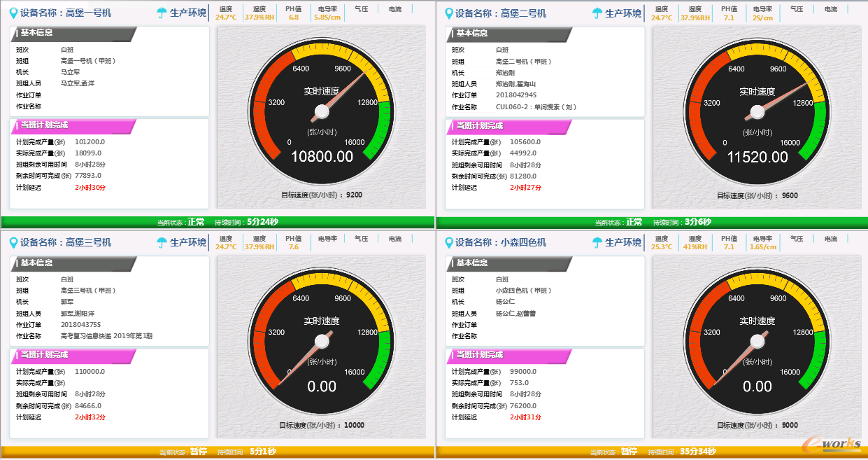Click the orange 暂停 status bar showing 35分34秒

point(652,452)
